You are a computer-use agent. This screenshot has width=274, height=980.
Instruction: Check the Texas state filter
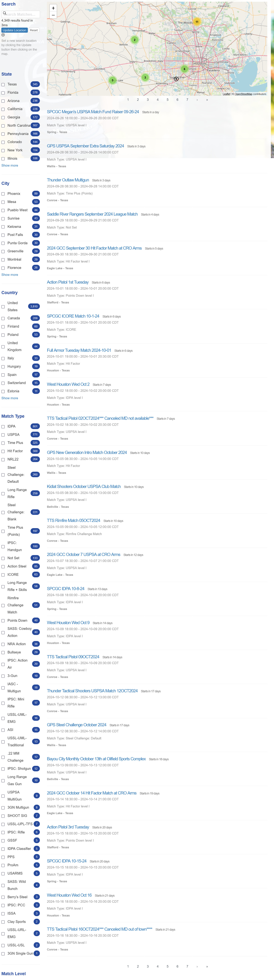[3, 84]
